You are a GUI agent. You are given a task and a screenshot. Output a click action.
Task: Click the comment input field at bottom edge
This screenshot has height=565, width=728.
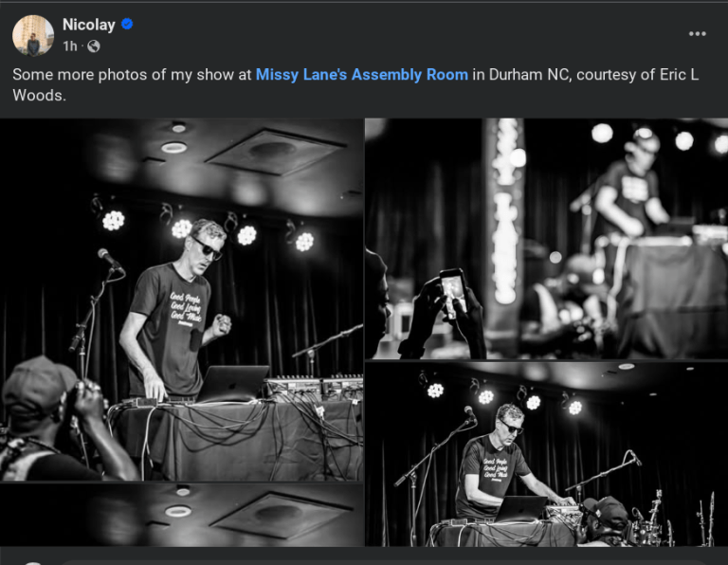[390, 563]
